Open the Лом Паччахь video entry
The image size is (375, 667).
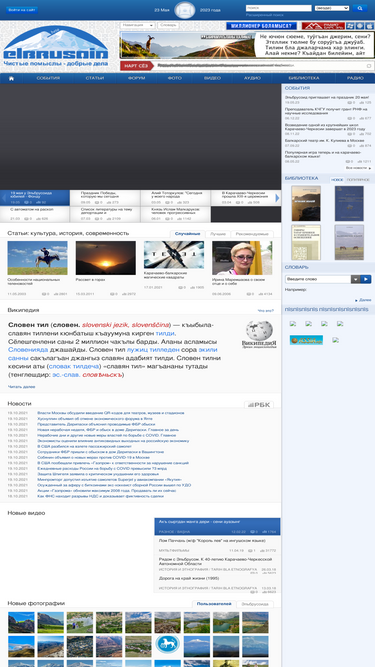(x=217, y=544)
